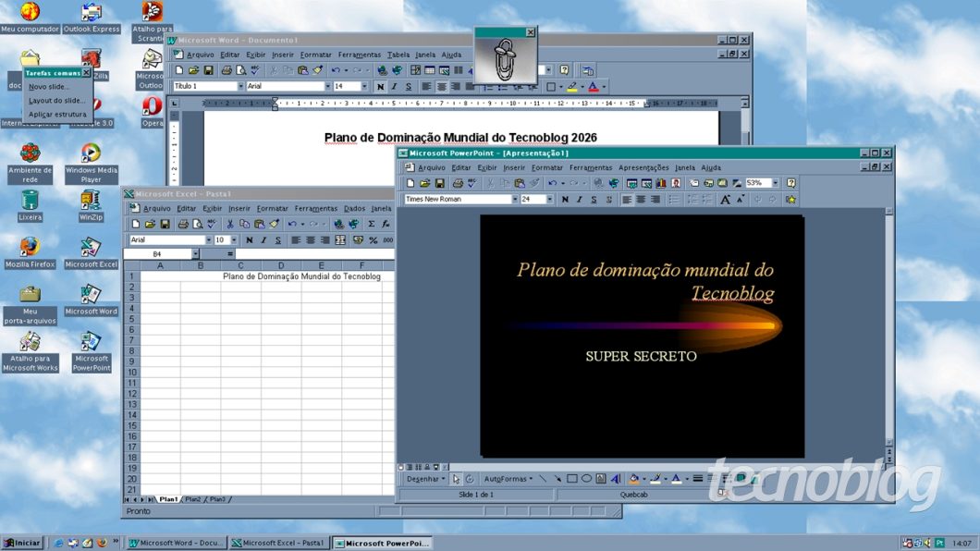Click Cut scissors icon in Excel toolbar
This screenshot has height=551, width=980.
click(230, 224)
